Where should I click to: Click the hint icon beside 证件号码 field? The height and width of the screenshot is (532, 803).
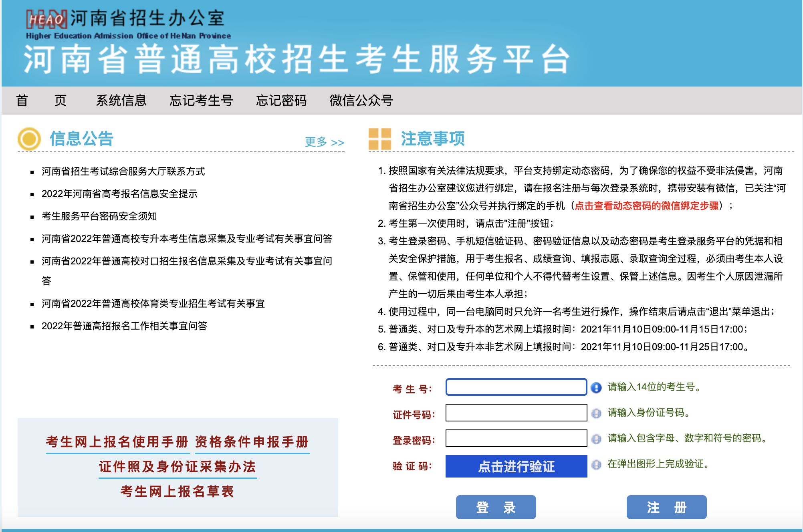tap(596, 413)
